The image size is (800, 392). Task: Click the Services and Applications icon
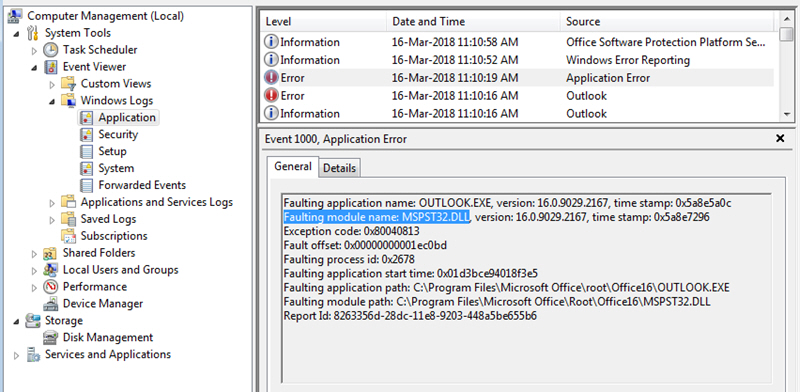click(33, 354)
